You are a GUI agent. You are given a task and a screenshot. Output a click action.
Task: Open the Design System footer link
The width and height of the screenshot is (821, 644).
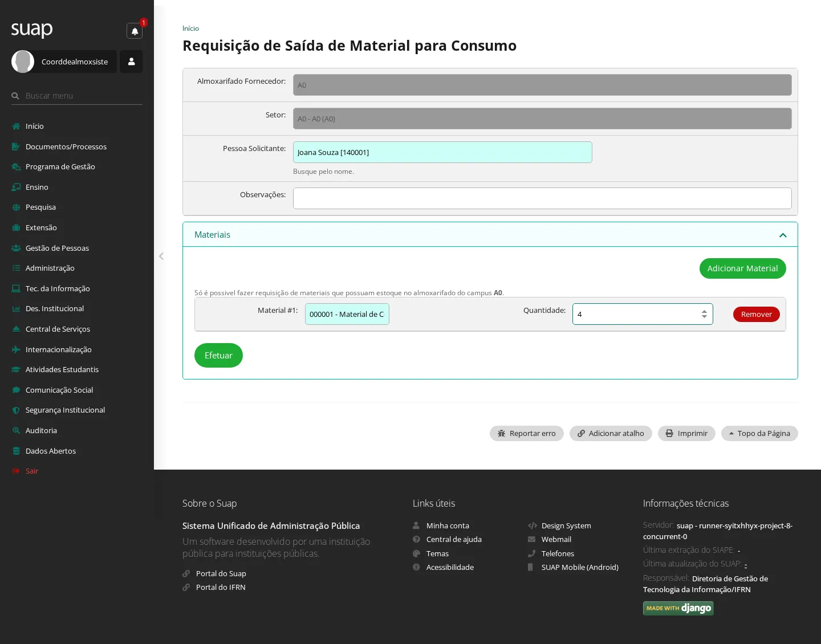point(566,525)
